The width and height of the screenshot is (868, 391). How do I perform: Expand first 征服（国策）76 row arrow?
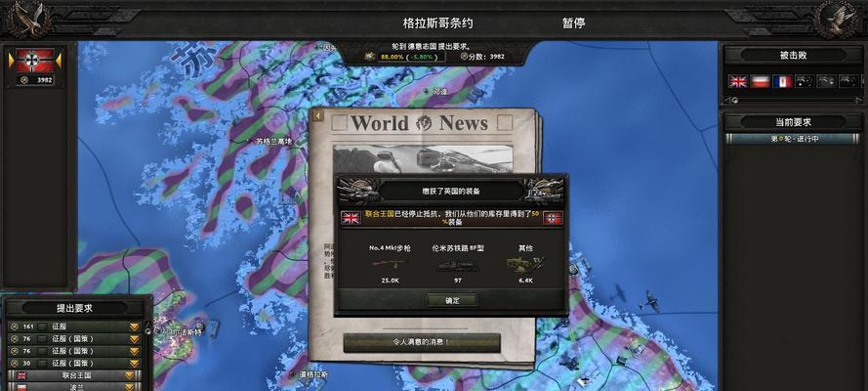coord(134,339)
